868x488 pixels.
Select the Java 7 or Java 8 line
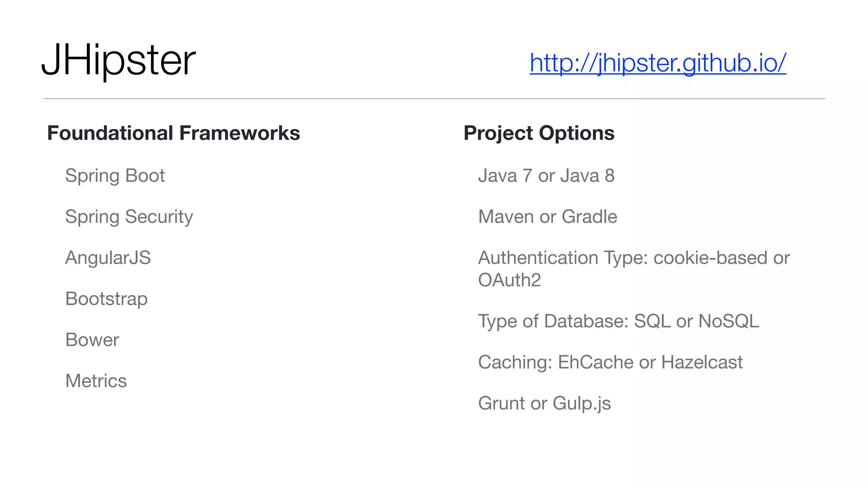546,176
